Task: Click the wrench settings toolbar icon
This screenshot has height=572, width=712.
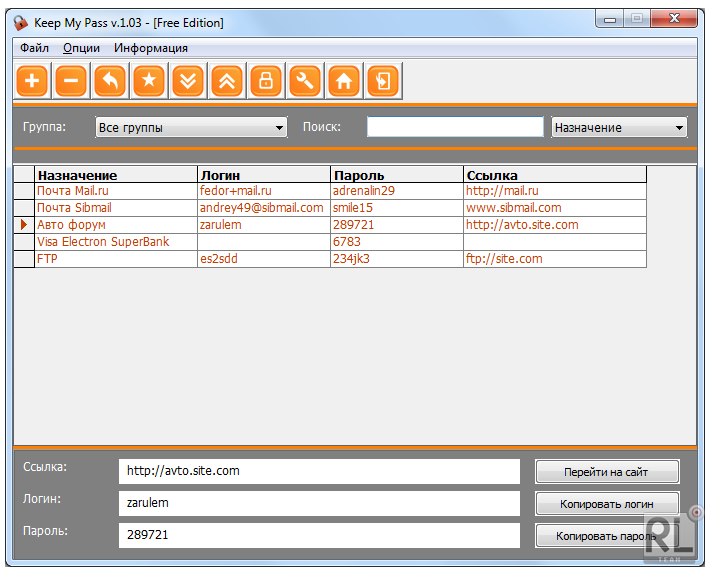Action: pos(305,81)
